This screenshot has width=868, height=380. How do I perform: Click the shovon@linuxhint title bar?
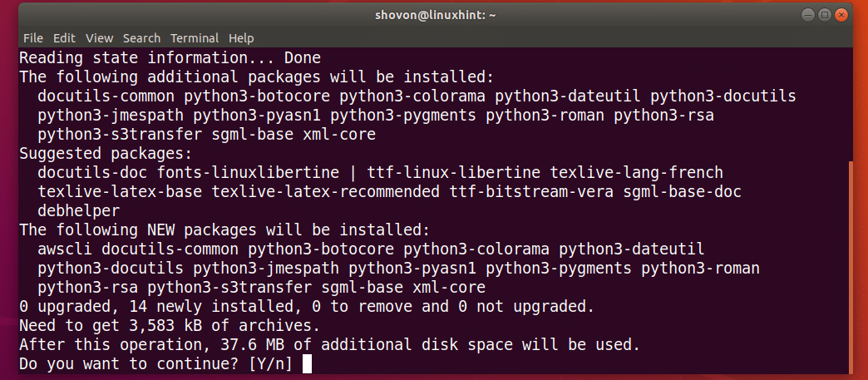435,15
